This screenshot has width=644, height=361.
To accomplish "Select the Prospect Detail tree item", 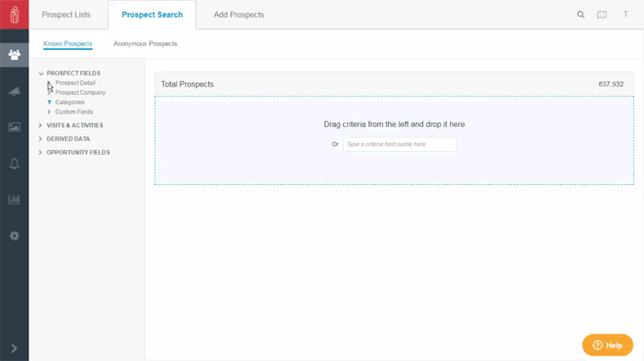I will tap(75, 83).
